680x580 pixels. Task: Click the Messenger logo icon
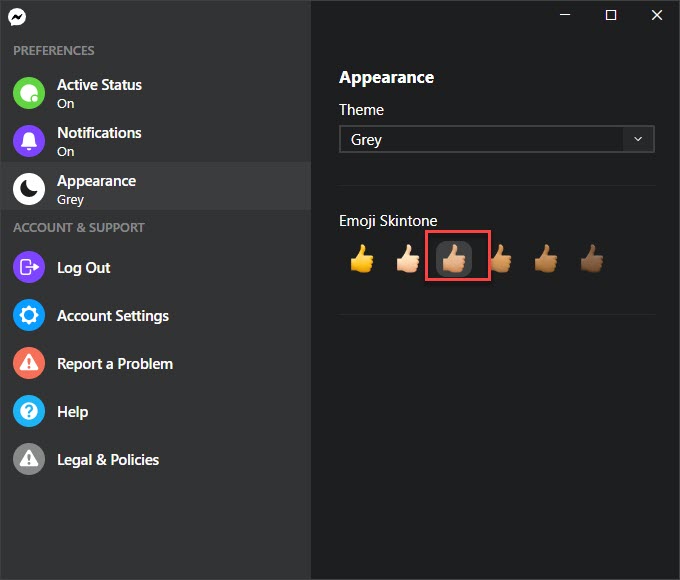(17, 17)
